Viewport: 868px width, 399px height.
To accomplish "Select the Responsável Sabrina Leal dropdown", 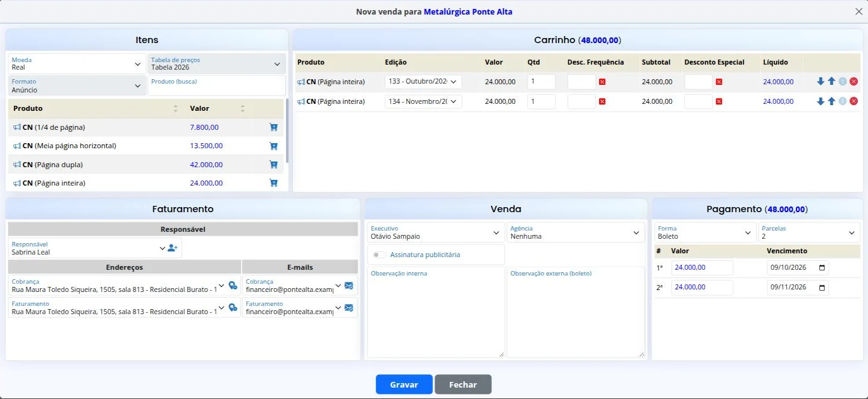I will tap(87, 248).
